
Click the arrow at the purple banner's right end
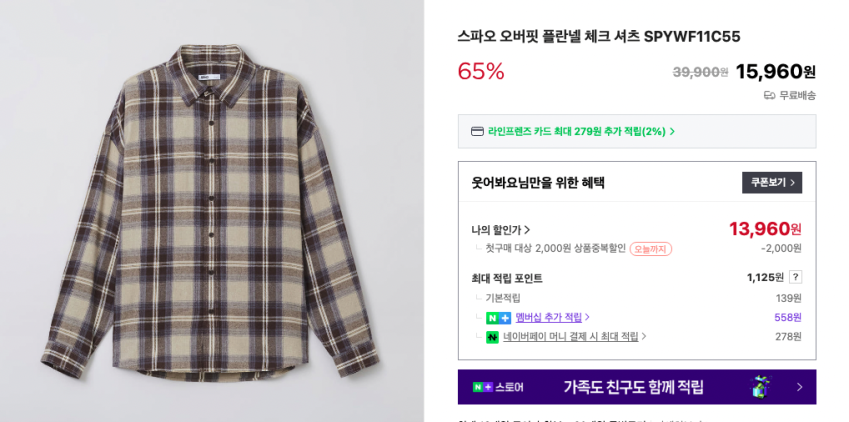click(x=799, y=387)
